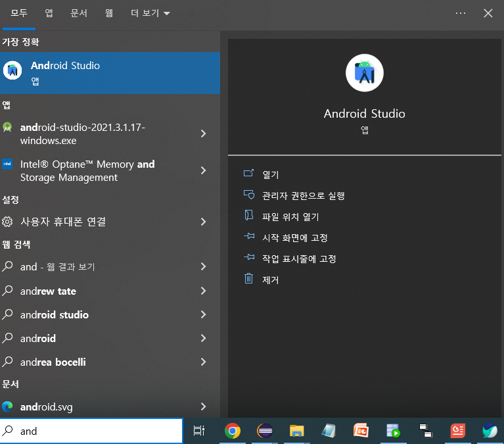This screenshot has width=504, height=444.
Task: Click magnifier icon beside 'andrea bocelli'
Action: pyautogui.click(x=7, y=361)
